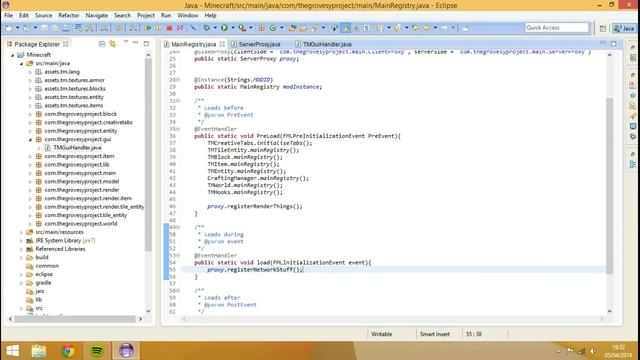The width and height of the screenshot is (640, 360).
Task: Click the Previous Annotation toolbar icon
Action: tap(397, 28)
